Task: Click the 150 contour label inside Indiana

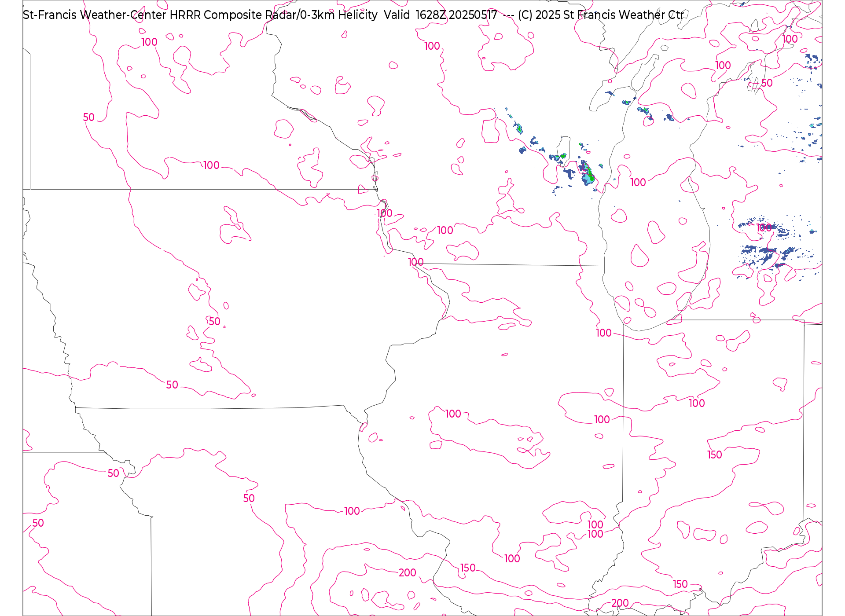Action: (715, 455)
